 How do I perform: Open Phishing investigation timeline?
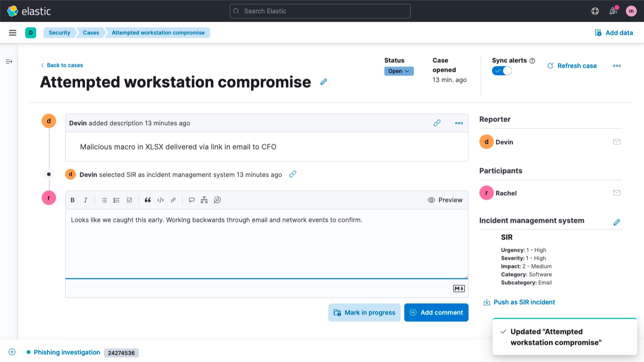(67, 352)
